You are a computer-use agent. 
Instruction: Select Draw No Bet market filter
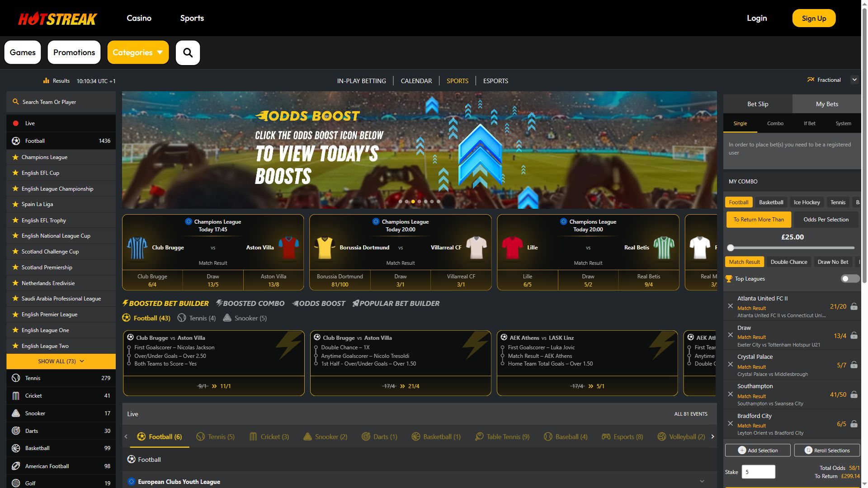tap(833, 262)
